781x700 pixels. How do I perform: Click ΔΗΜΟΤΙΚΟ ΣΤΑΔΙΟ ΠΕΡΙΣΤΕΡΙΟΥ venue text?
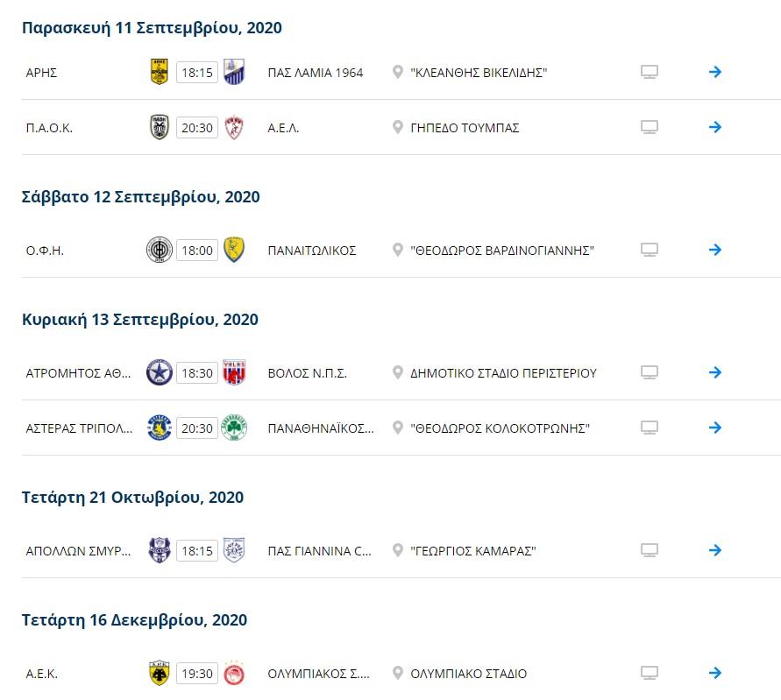[x=503, y=373]
